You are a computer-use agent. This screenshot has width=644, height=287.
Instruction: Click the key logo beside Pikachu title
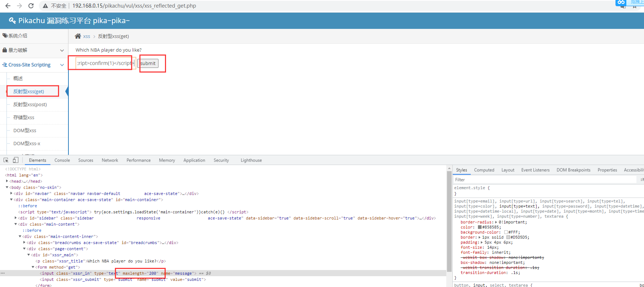(x=12, y=21)
